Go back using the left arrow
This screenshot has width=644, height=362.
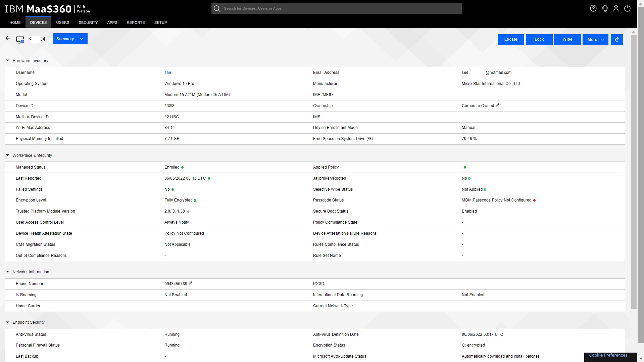[8, 38]
